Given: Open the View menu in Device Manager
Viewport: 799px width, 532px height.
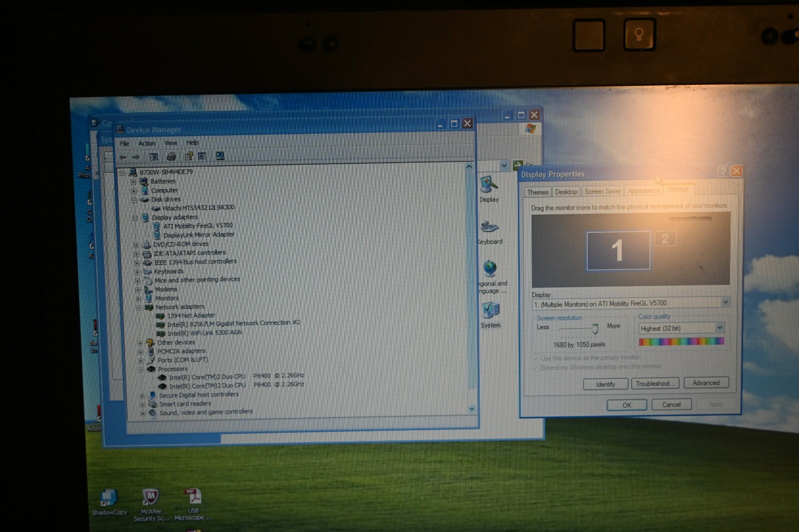Looking at the screenshot, I should [171, 143].
